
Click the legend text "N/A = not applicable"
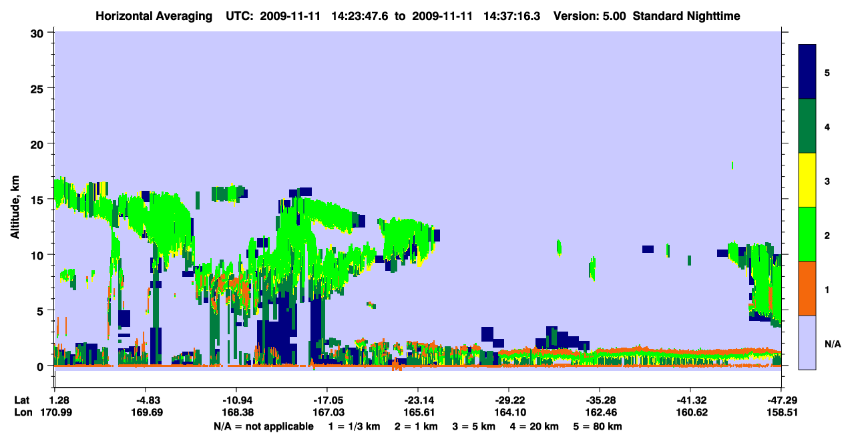click(x=263, y=426)
